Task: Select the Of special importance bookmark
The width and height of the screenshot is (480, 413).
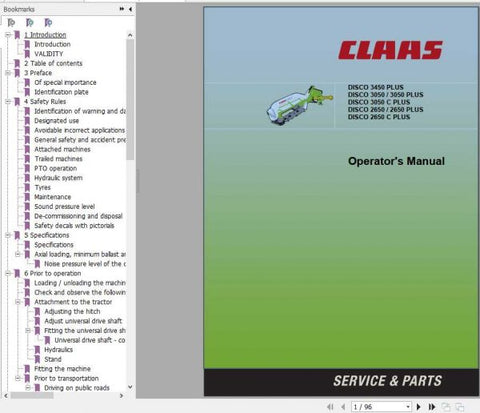Action: [x=65, y=82]
